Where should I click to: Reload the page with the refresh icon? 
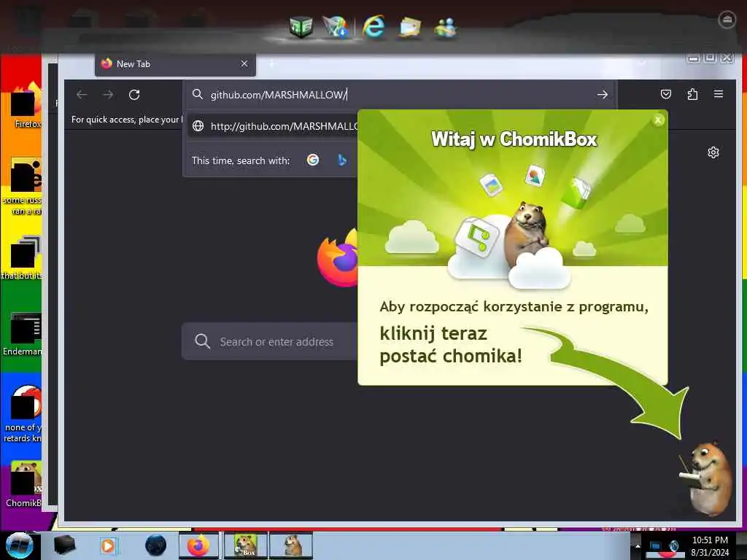[134, 95]
